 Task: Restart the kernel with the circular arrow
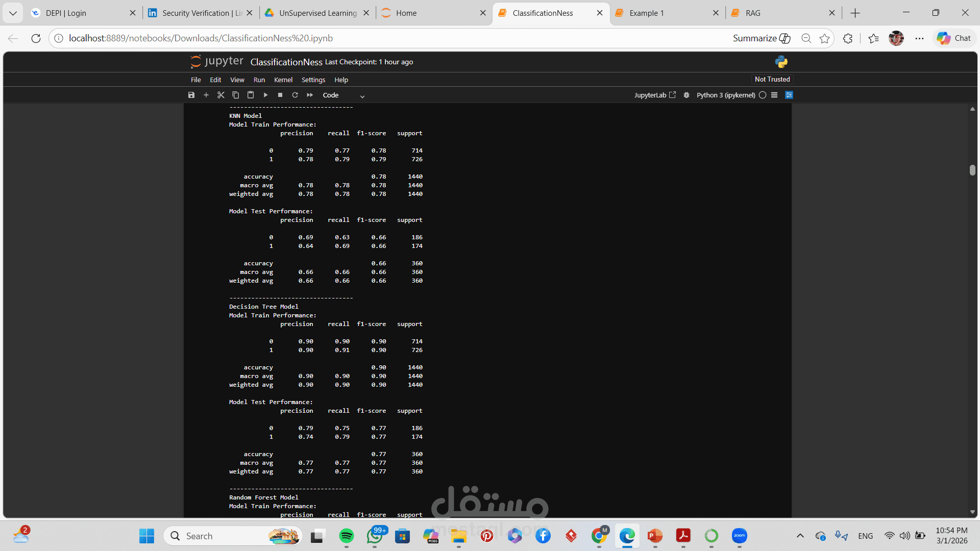tap(295, 95)
